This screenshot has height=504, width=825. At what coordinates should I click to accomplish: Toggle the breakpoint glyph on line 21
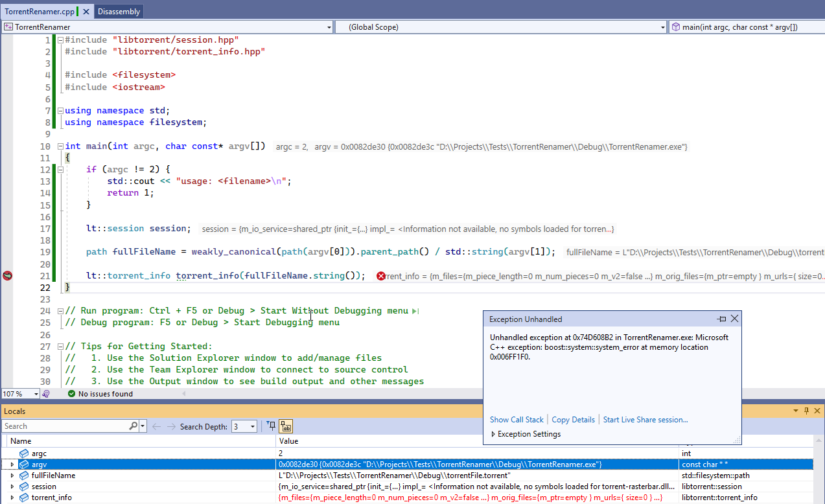click(7, 275)
